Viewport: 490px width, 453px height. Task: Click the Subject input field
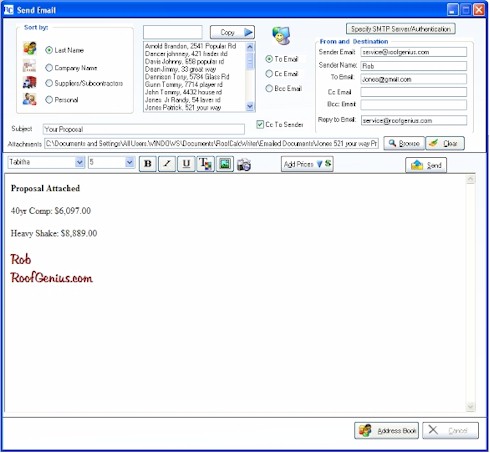[144, 129]
